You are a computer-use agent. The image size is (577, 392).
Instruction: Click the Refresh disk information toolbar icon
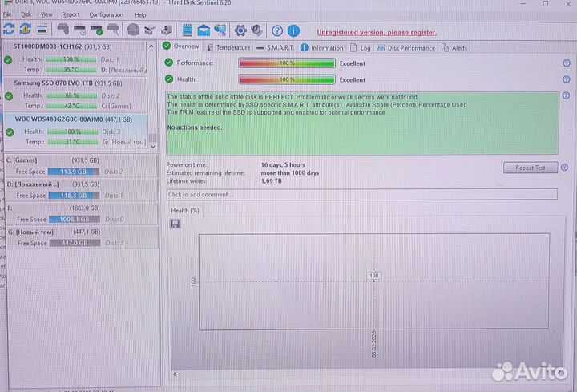click(9, 29)
